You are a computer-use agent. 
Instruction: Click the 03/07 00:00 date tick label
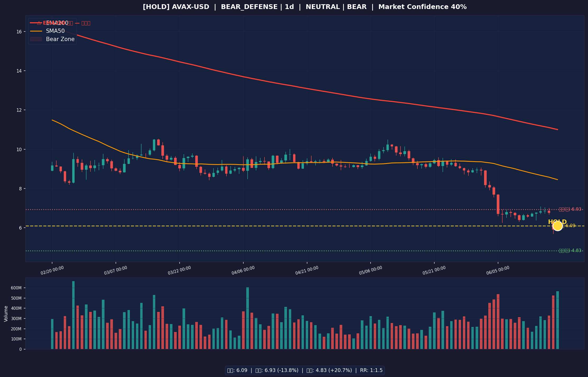[116, 271]
